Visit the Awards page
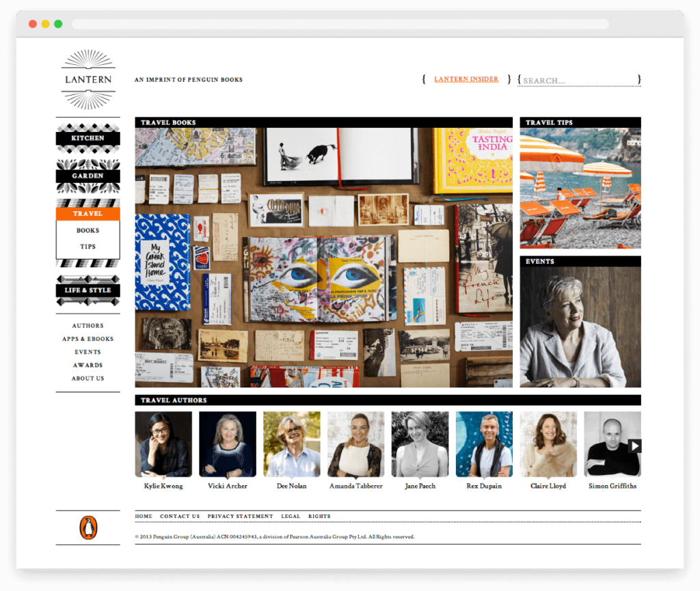The width and height of the screenshot is (700, 591). pos(88,366)
